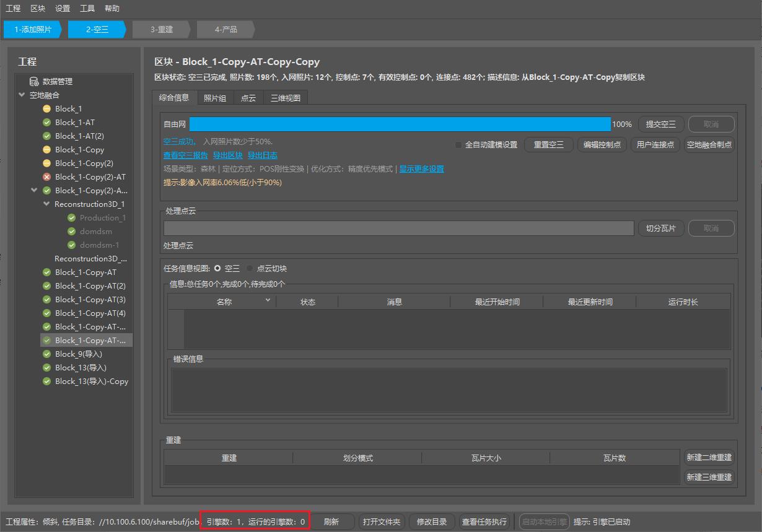The width and height of the screenshot is (762, 532).
Task: Click the yellow status icon of Block_1
Action: click(46, 109)
